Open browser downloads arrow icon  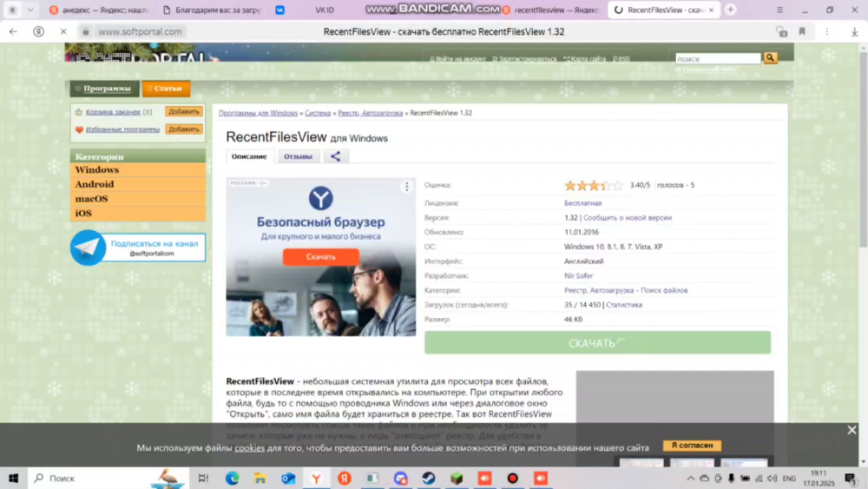[855, 32]
